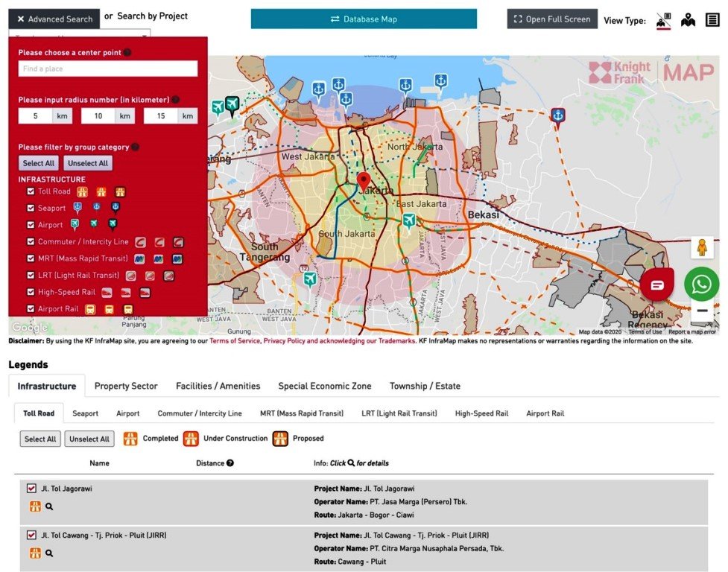728x572 pixels.
Task: Select the Airport Rail sub-tab
Action: click(x=545, y=413)
